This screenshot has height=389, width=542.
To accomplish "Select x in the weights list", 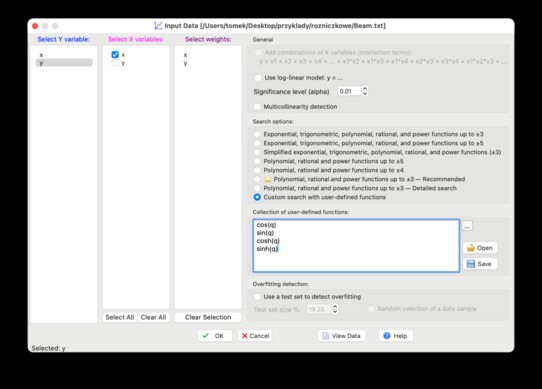I will pyautogui.click(x=185, y=55).
